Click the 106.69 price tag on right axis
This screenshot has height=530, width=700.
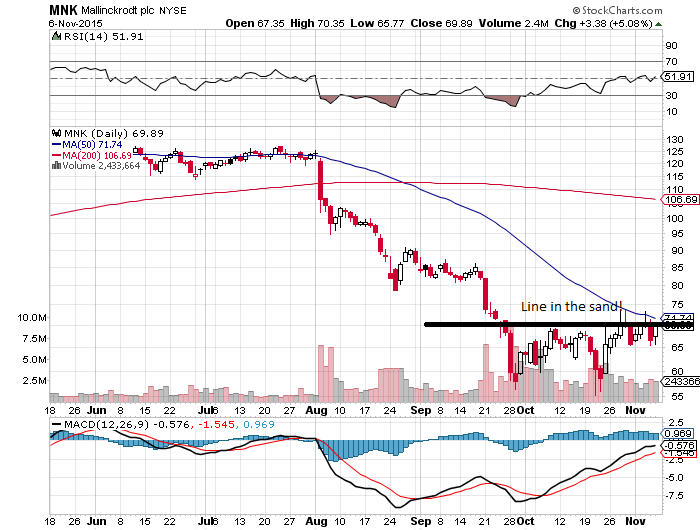pos(681,200)
